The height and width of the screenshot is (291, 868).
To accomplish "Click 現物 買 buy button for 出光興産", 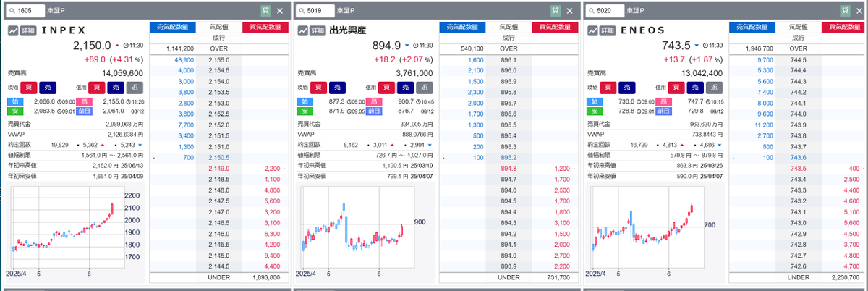I will click(x=320, y=87).
